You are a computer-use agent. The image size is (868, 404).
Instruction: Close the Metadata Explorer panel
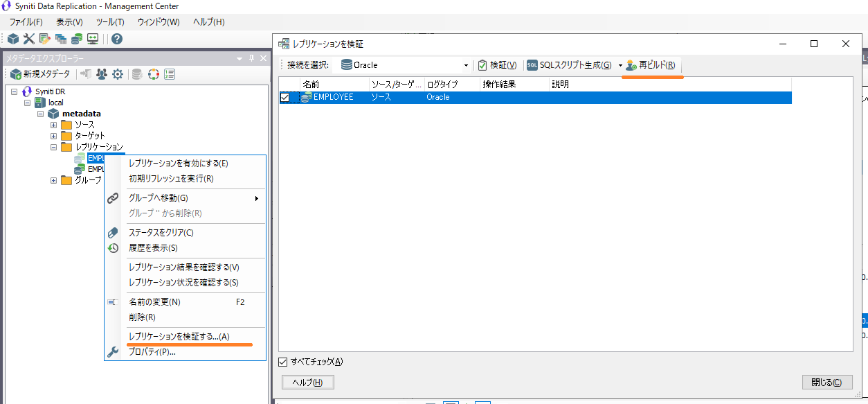pos(263,58)
